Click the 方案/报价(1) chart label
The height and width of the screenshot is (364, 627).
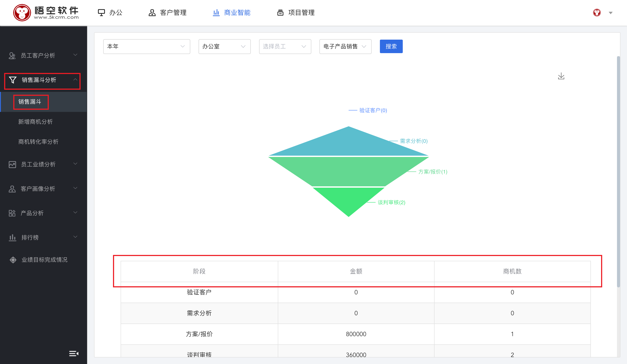point(433,172)
